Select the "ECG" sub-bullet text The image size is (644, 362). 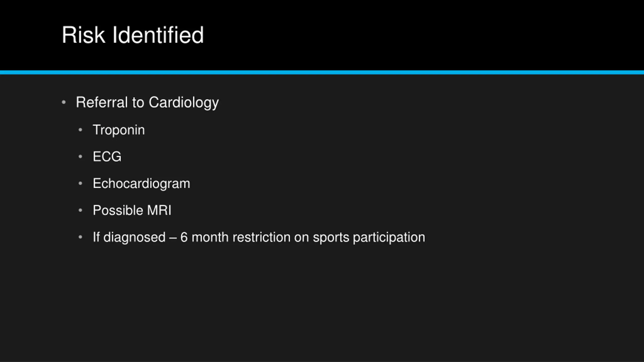coord(107,157)
